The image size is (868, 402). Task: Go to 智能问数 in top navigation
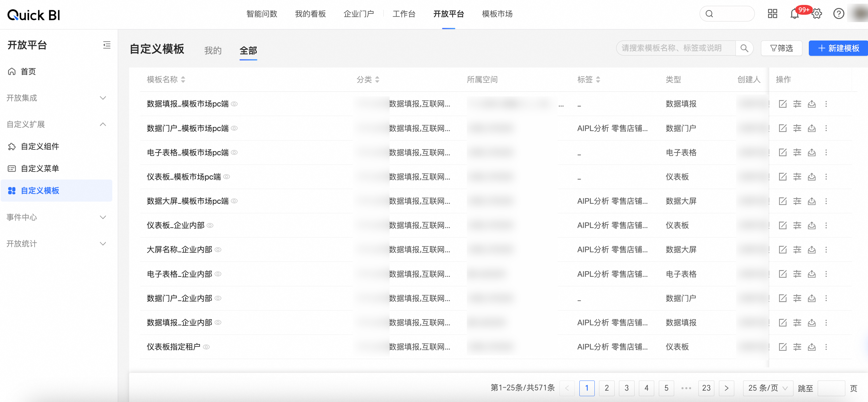coord(262,14)
